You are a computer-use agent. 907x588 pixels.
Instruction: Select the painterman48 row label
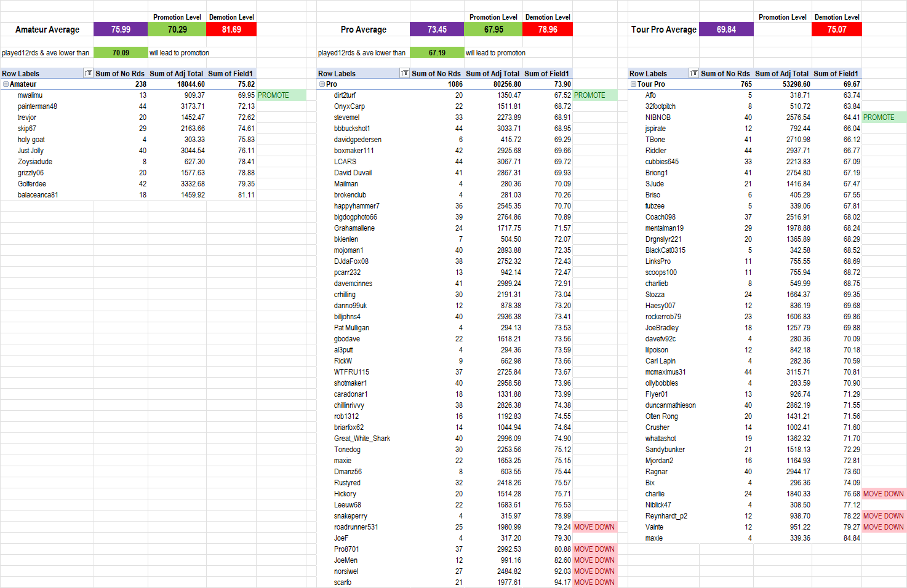[38, 106]
